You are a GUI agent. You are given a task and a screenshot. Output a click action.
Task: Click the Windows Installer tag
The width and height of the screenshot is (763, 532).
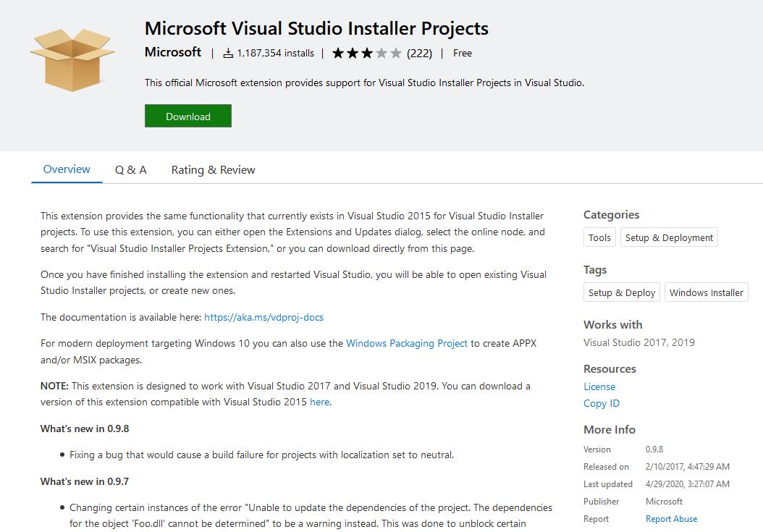pos(706,292)
